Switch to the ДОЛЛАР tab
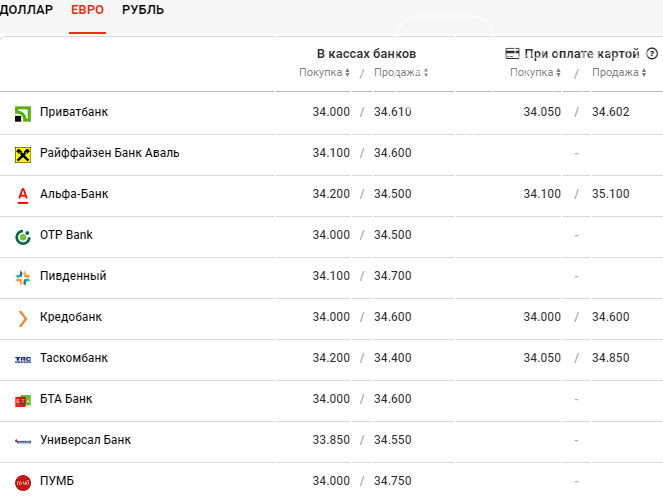This screenshot has width=663, height=501. click(26, 10)
